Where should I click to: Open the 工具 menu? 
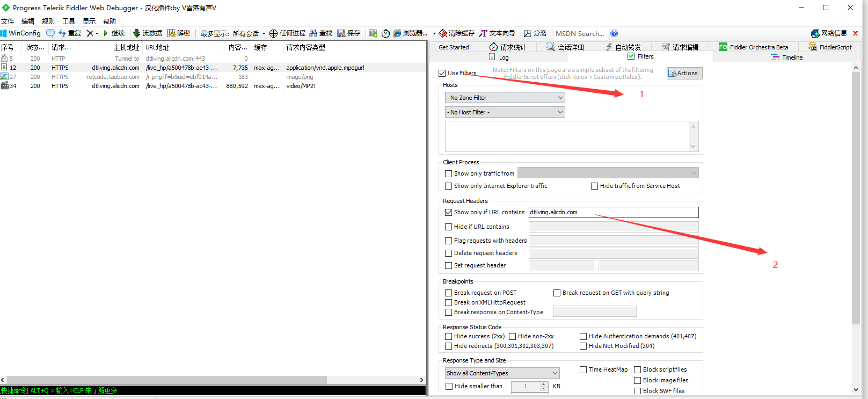69,21
